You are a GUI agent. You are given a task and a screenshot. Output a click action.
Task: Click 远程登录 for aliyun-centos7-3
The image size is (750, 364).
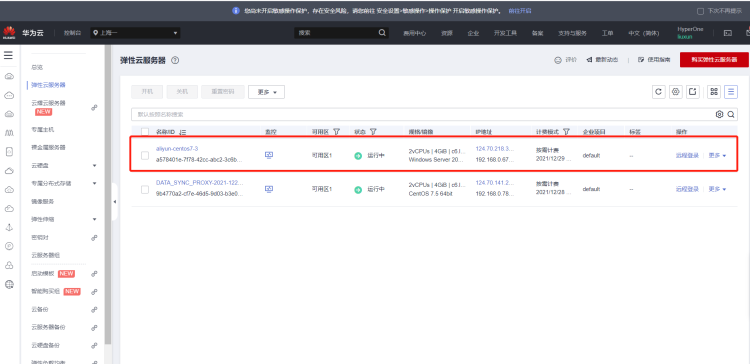[687, 155]
